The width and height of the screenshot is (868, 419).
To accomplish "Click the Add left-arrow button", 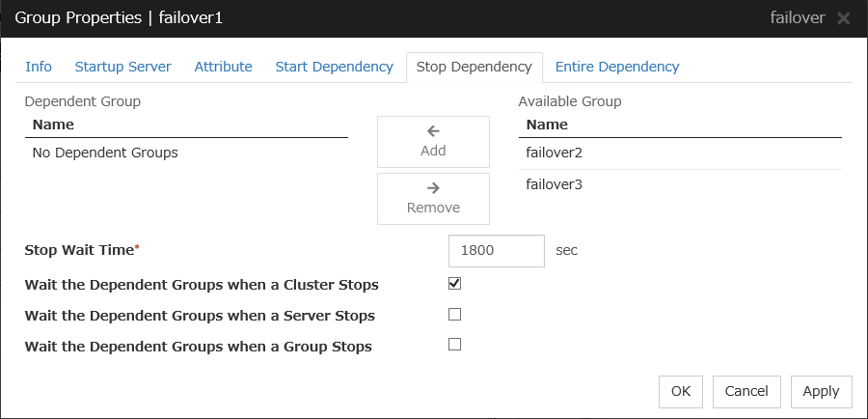I will [x=433, y=142].
